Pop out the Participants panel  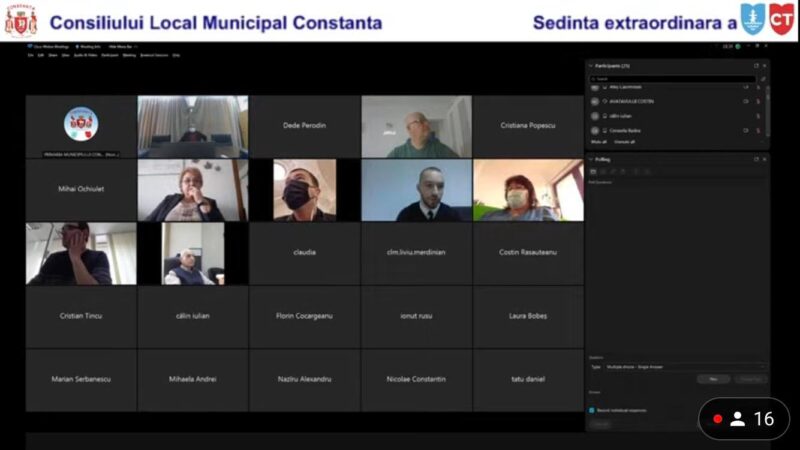tap(755, 66)
